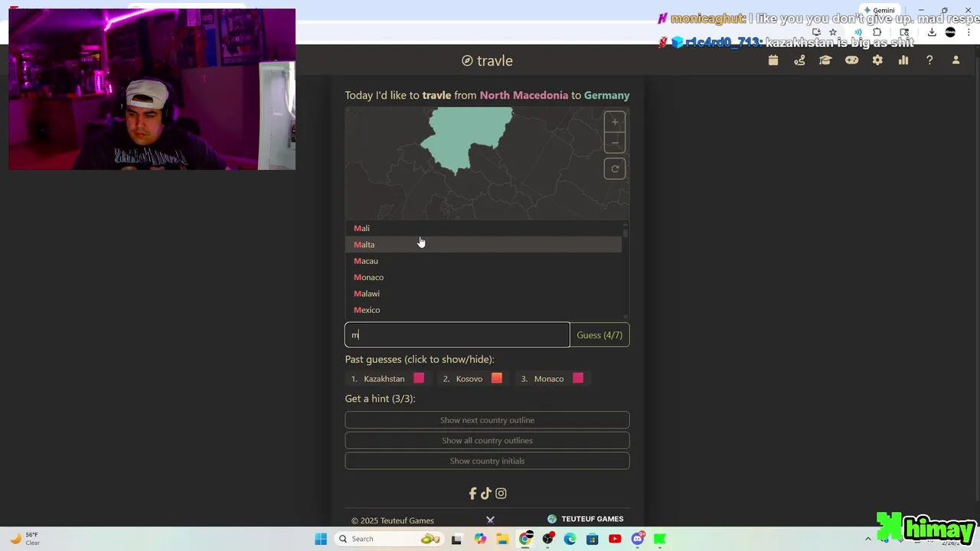Image resolution: width=980 pixels, height=551 pixels.
Task: Zoom out on the map
Action: [615, 143]
